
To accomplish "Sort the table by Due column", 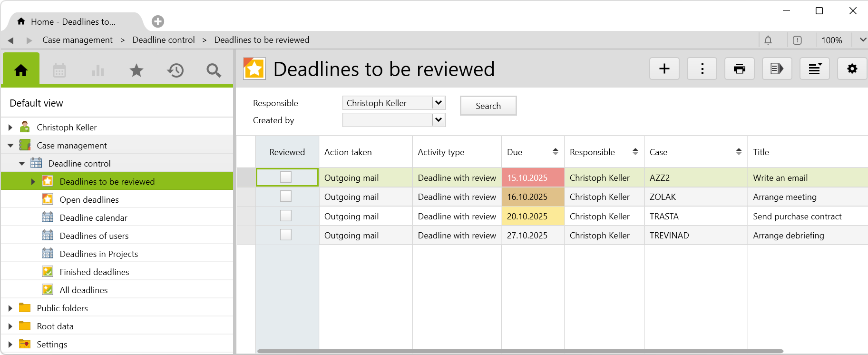I will [555, 152].
